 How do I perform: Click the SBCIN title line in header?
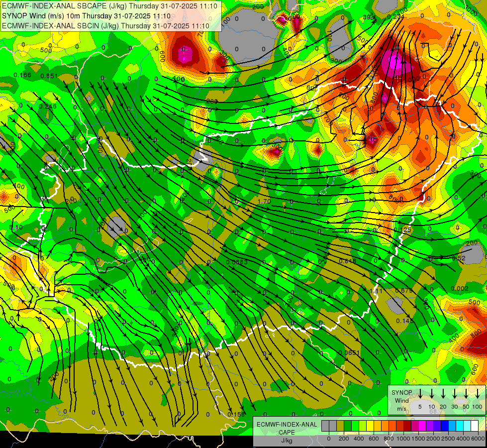[106, 26]
